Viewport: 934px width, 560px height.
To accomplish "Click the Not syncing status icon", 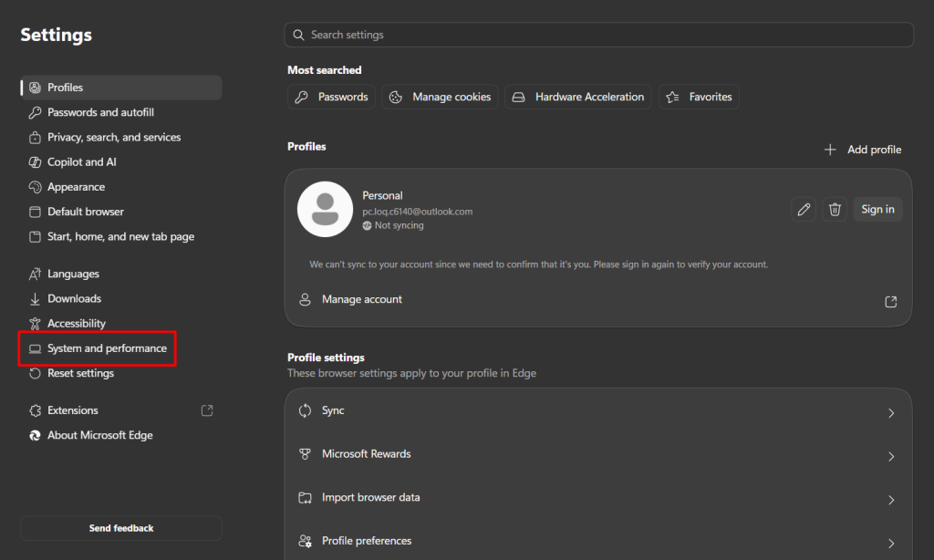I will (367, 226).
